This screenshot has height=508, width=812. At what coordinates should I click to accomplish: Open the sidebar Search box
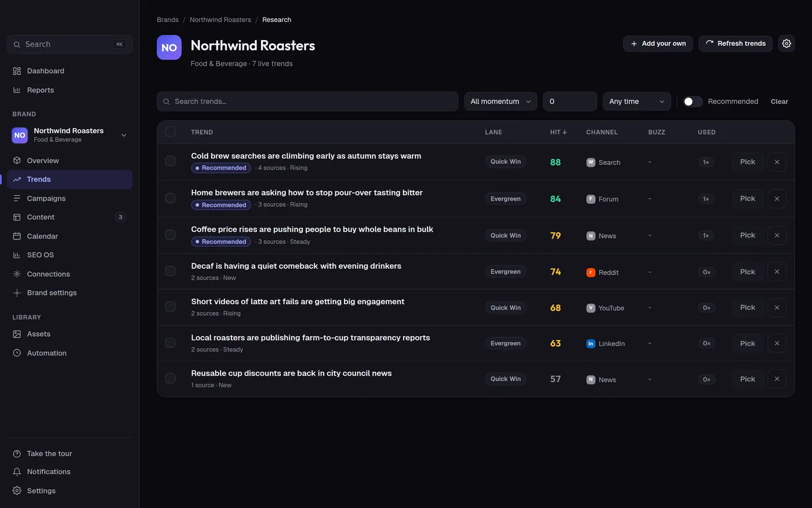[70, 44]
